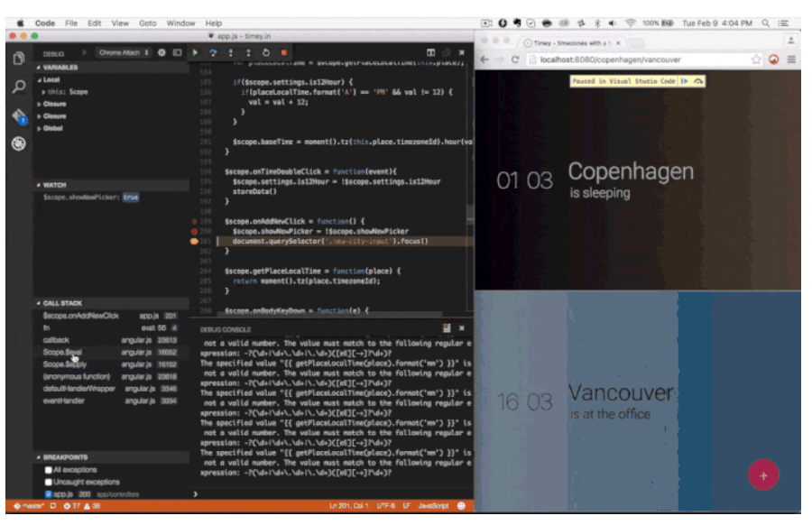Split the editor with split icon
The image size is (812, 525).
click(431, 53)
